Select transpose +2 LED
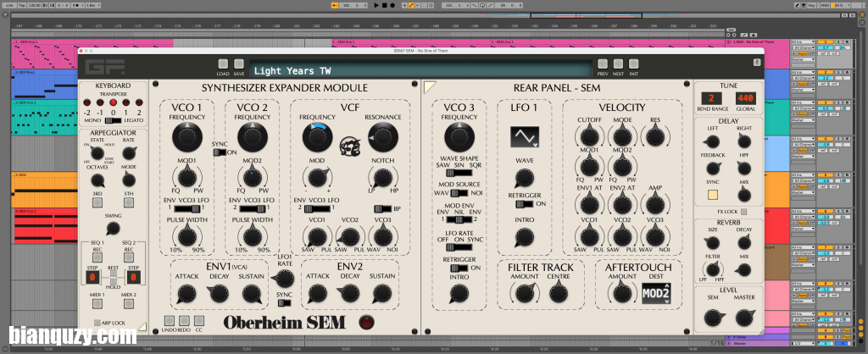868x354 pixels. 139,102
